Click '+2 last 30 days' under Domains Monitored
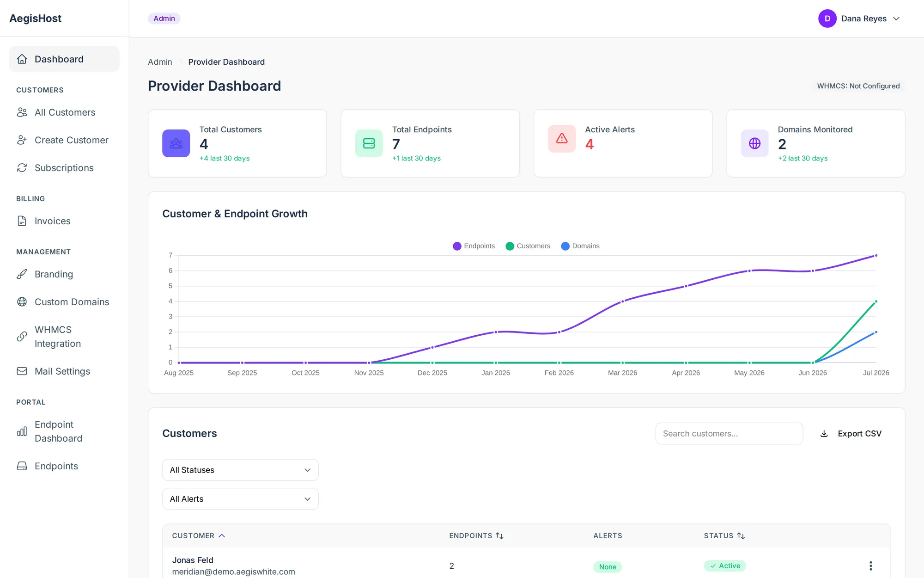924x578 pixels. (x=802, y=159)
